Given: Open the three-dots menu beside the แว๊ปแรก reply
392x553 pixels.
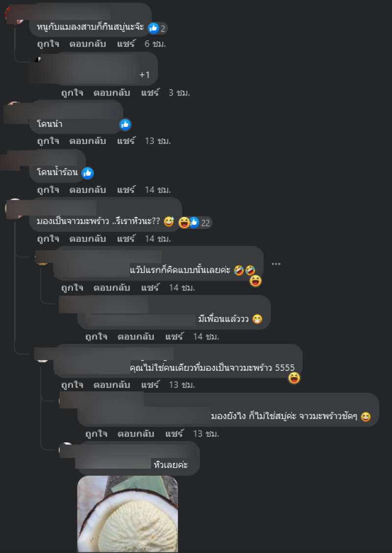Looking at the screenshot, I should 276,264.
